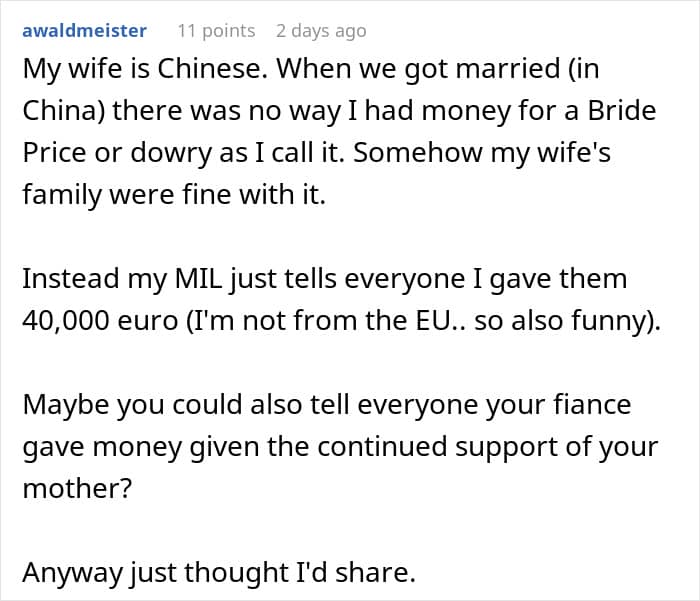
Task: Open the awaldmeister user profile
Action: pos(84,31)
